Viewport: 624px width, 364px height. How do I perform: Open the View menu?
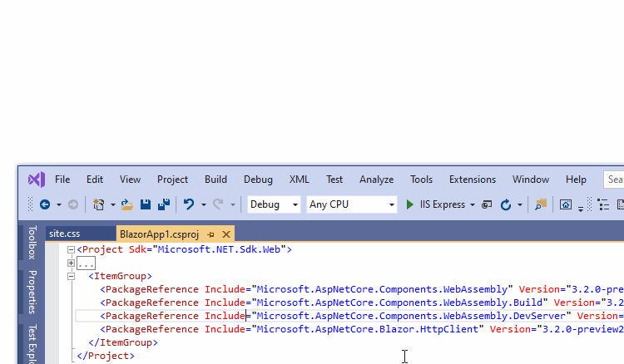pyautogui.click(x=130, y=180)
